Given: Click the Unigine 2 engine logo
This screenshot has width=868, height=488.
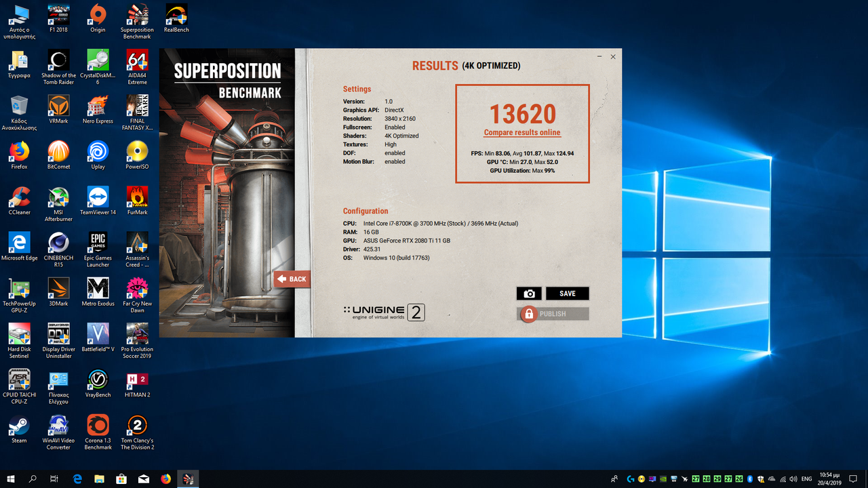Looking at the screenshot, I should (384, 312).
